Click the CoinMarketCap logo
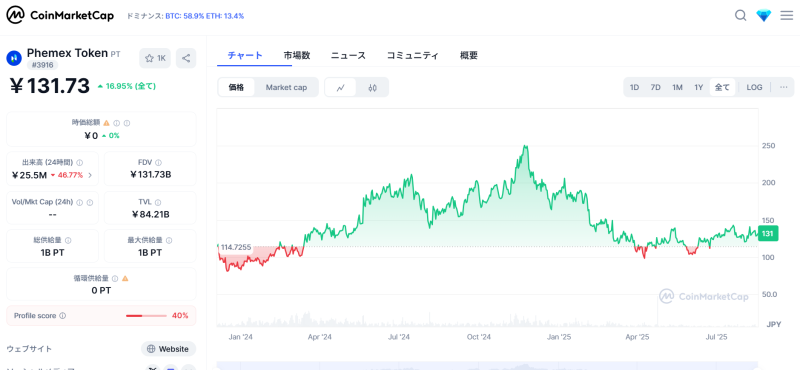 60,15
